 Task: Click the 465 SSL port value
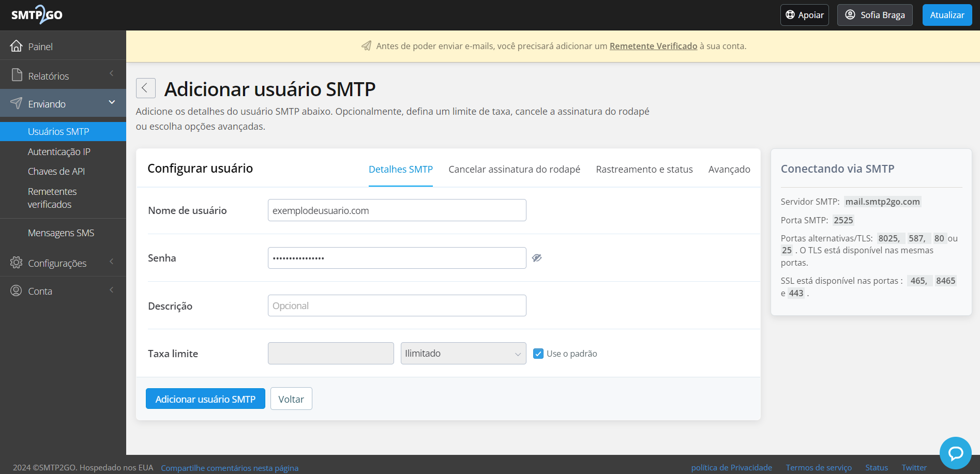[918, 281]
